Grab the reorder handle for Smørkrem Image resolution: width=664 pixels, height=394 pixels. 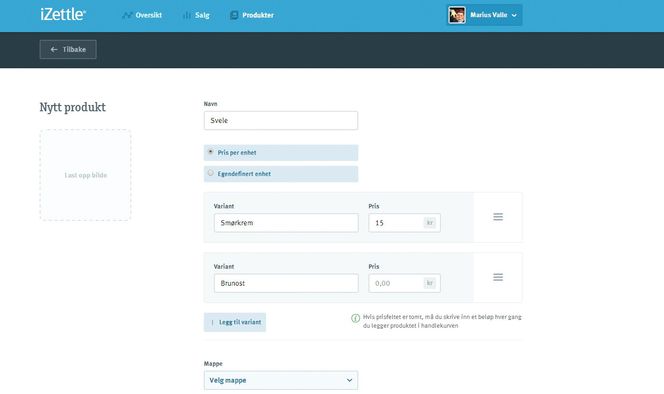pyautogui.click(x=498, y=217)
